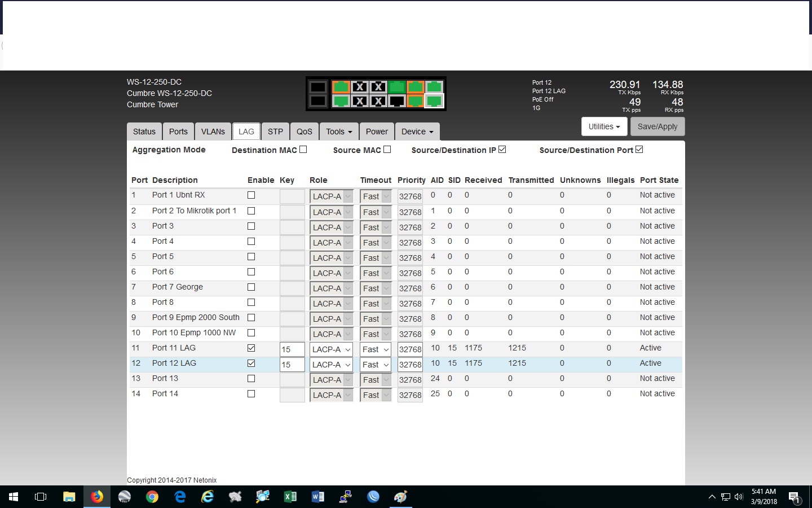Image resolution: width=812 pixels, height=508 pixels.
Task: Disable LAG on Port 11 via the Enable checkbox
Action: [x=251, y=348]
